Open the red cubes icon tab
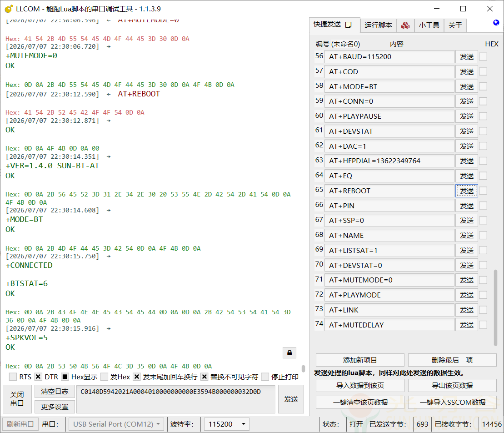This screenshot has height=433, width=504. coord(405,25)
